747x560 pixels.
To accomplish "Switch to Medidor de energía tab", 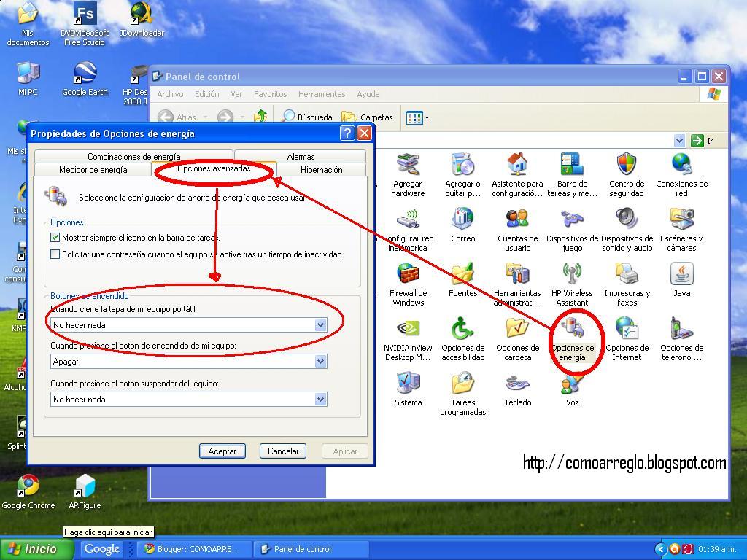I will pos(93,169).
